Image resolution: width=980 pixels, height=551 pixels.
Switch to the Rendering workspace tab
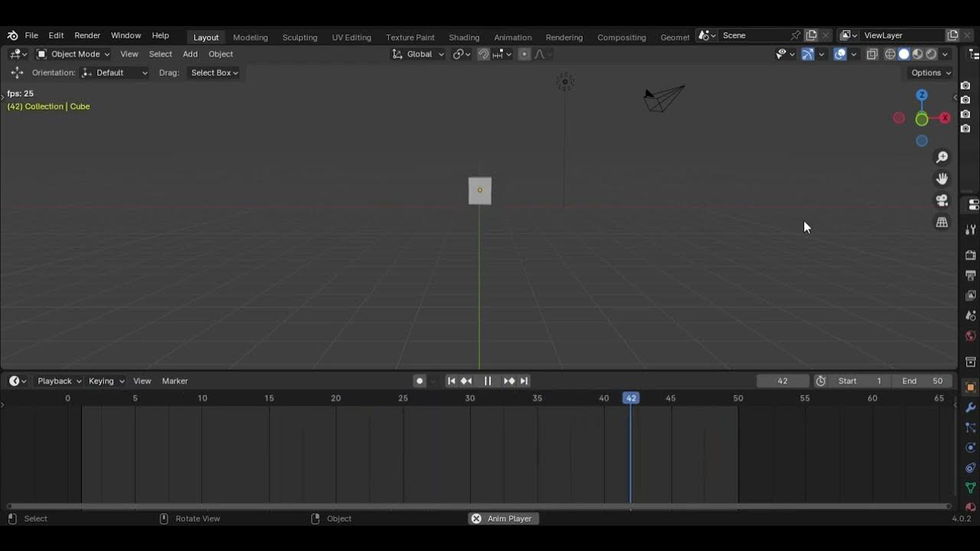point(564,37)
